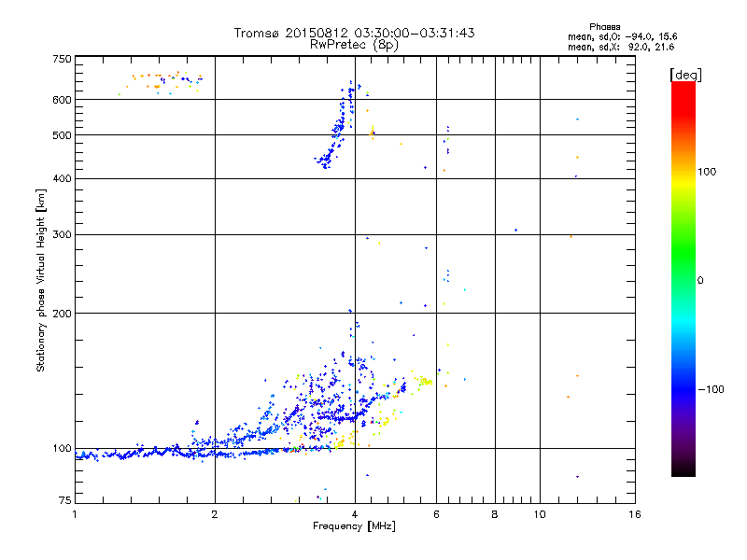This screenshot has height=560, width=747.
Task: Click the 'Stationary phase Virtual Height [km]' axis label
Action: tap(40, 280)
